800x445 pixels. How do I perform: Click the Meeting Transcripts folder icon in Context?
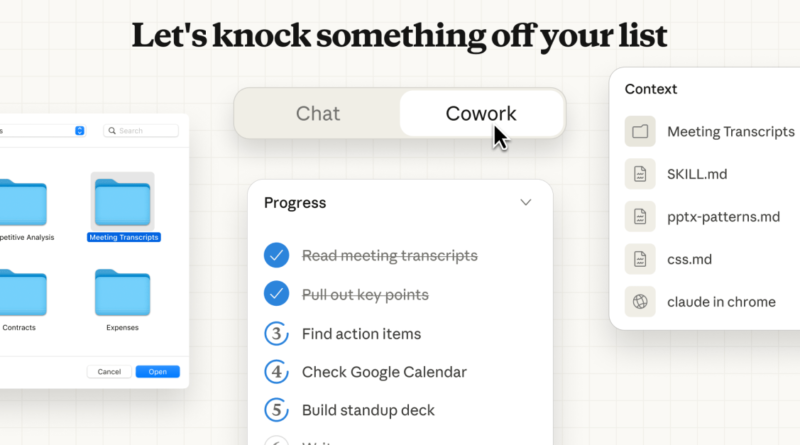click(640, 131)
